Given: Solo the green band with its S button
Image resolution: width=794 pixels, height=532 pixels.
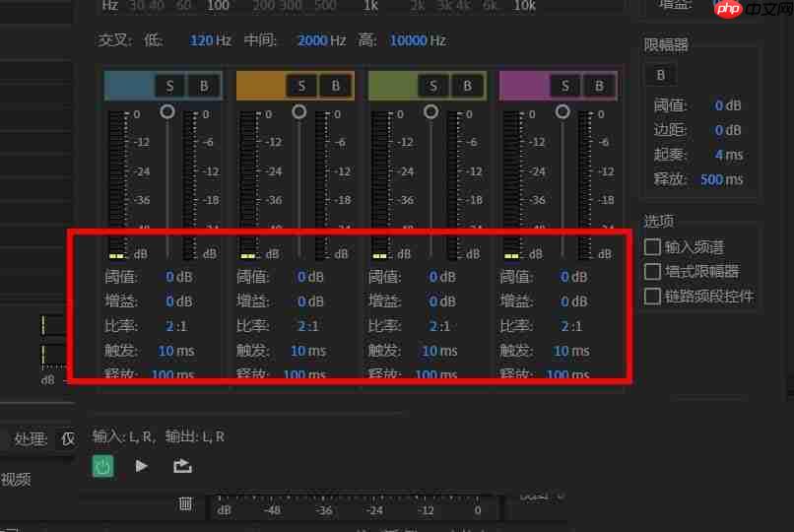Looking at the screenshot, I should [x=432, y=86].
